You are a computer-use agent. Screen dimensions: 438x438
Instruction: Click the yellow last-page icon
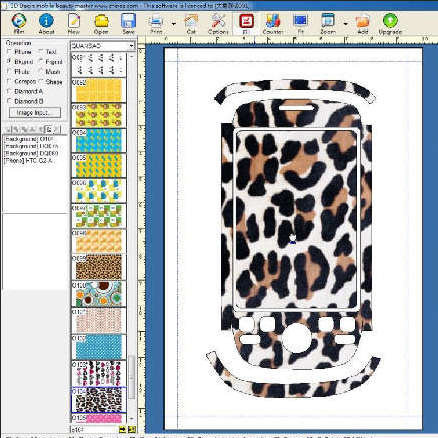(x=131, y=429)
